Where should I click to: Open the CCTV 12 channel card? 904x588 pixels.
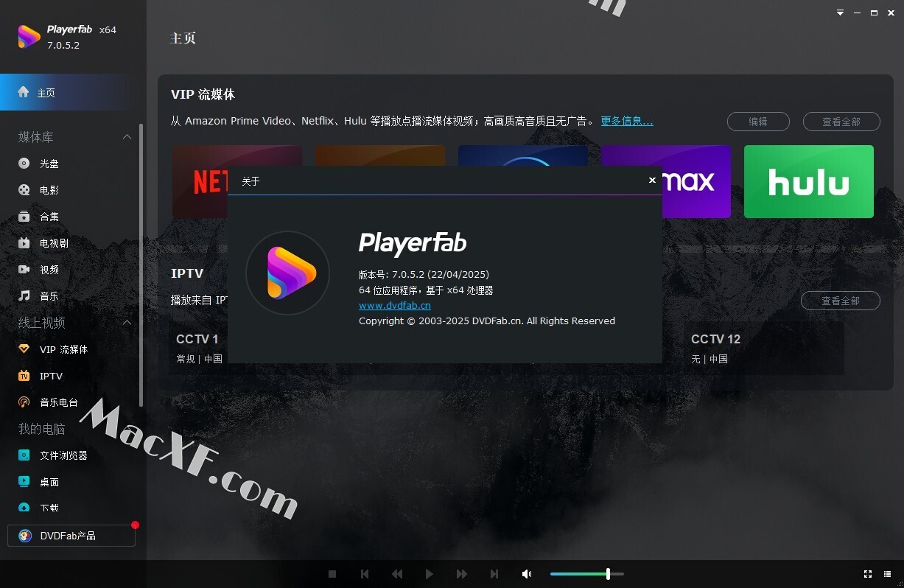(764, 348)
